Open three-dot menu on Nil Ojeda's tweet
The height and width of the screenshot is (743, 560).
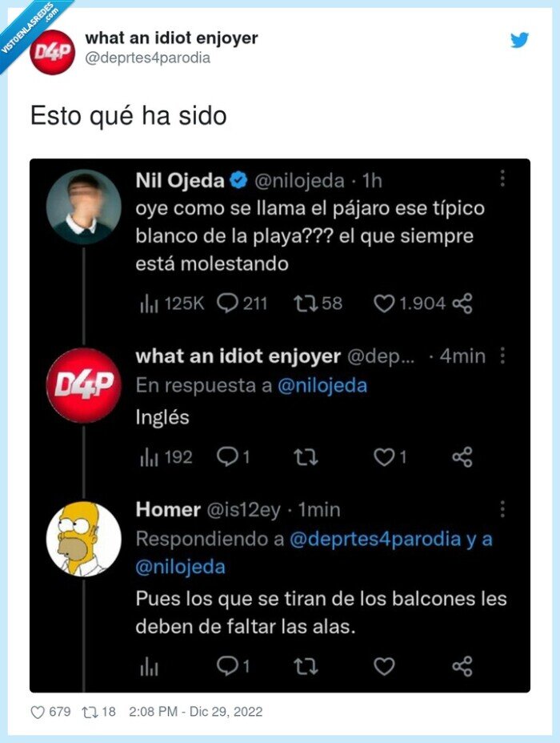pos(502,179)
